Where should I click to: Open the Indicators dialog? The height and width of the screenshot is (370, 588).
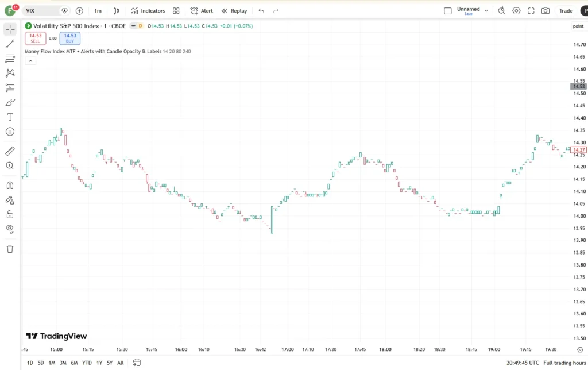[148, 11]
